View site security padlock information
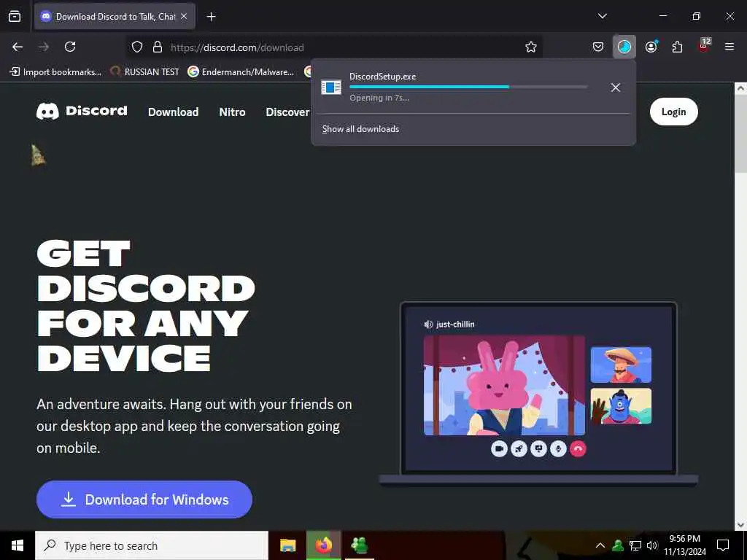 click(x=158, y=47)
